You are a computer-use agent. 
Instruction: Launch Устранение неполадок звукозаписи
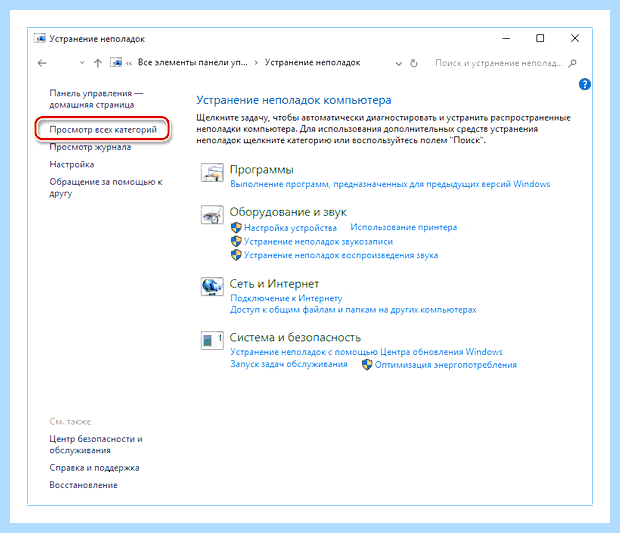[318, 242]
